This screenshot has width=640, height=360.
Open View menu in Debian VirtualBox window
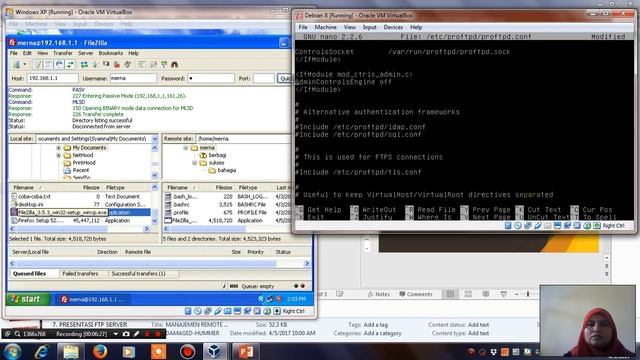(x=349, y=27)
